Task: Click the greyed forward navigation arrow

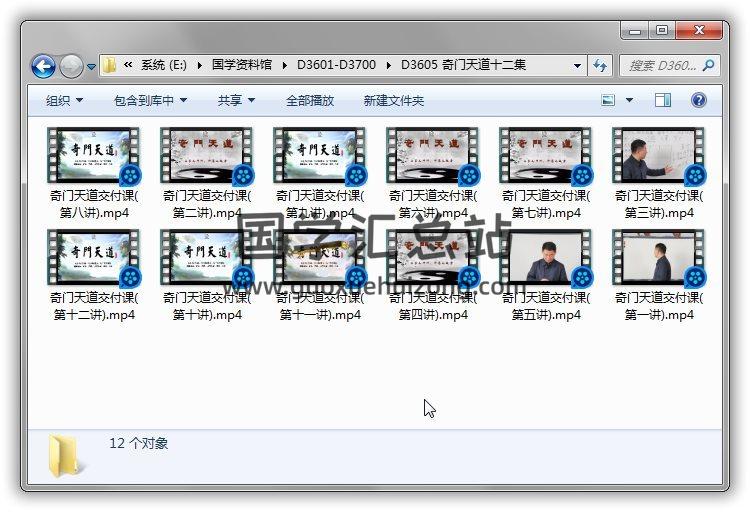Action: coord(71,66)
